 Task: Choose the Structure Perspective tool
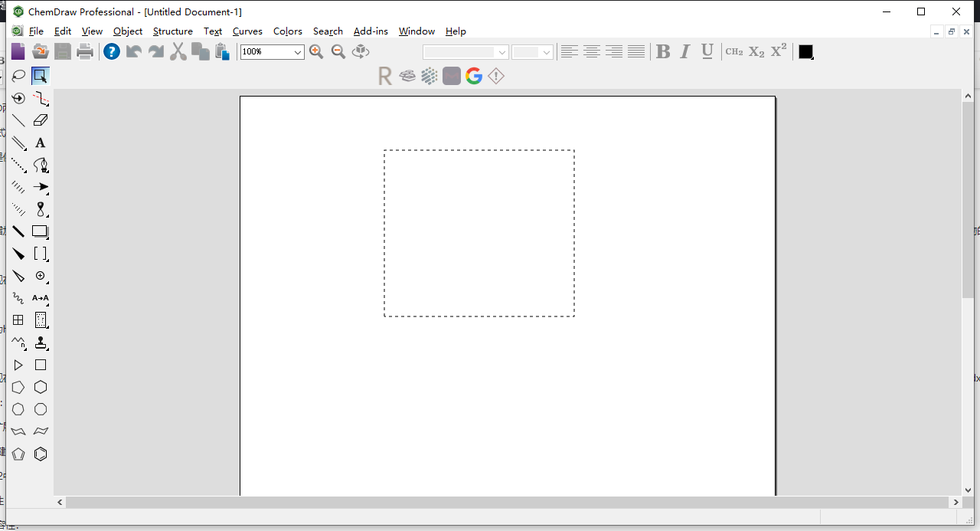18,98
